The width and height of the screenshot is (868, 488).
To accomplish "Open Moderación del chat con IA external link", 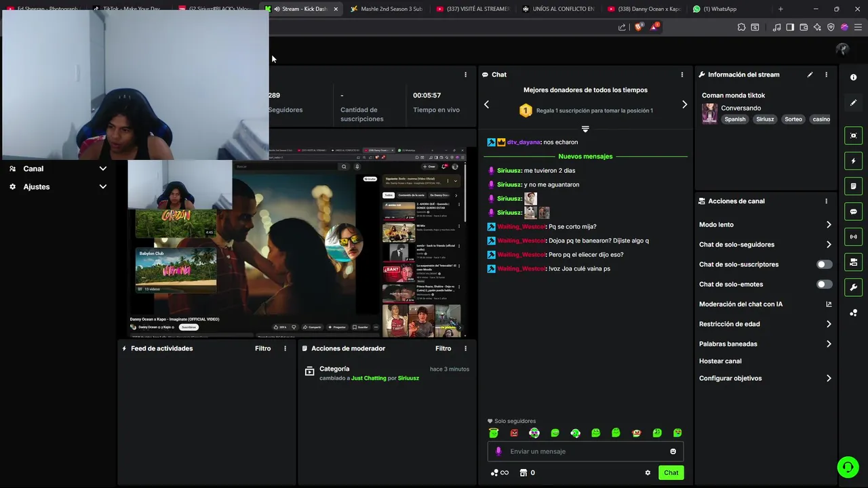I will [829, 304].
